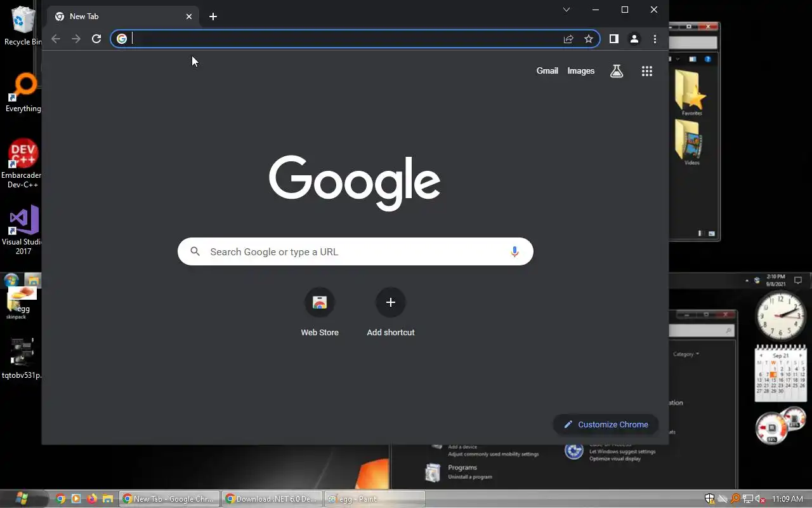Open File Explorer from the pinned taskbar icon
Image resolution: width=812 pixels, height=508 pixels.
108,499
